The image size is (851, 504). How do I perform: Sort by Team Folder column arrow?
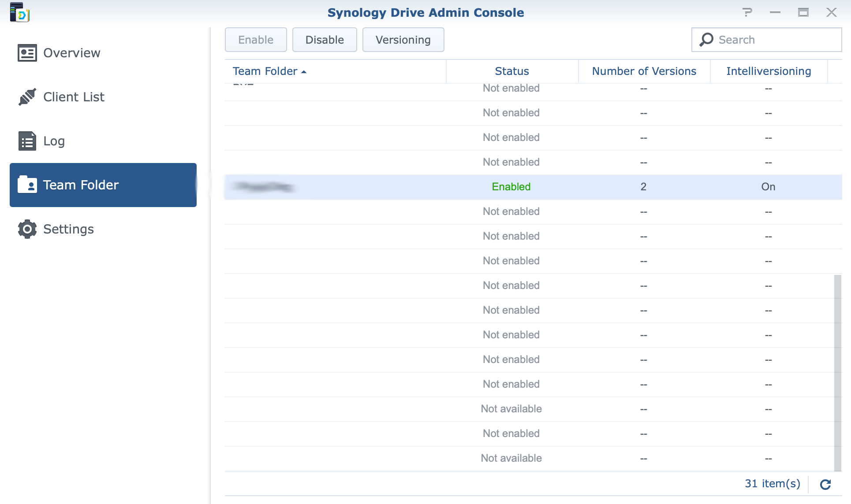coord(304,72)
